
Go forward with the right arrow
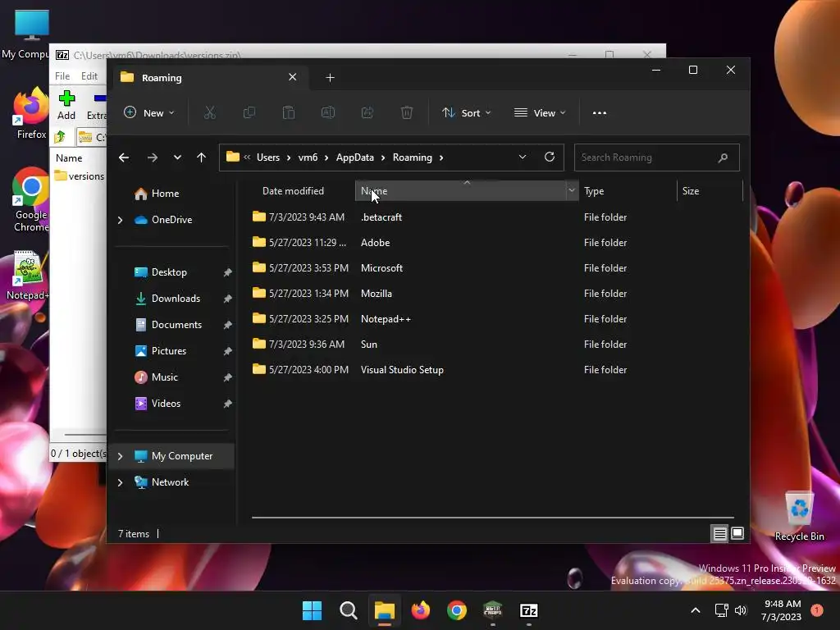[152, 157]
